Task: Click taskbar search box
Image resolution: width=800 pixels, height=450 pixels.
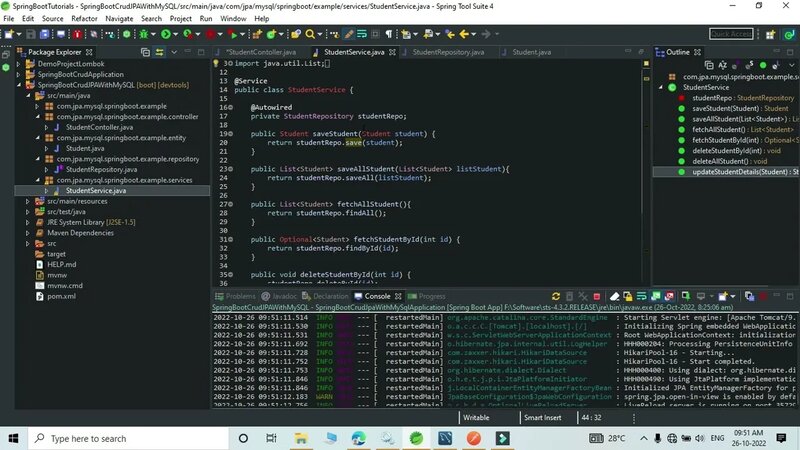Action: [x=128, y=438]
